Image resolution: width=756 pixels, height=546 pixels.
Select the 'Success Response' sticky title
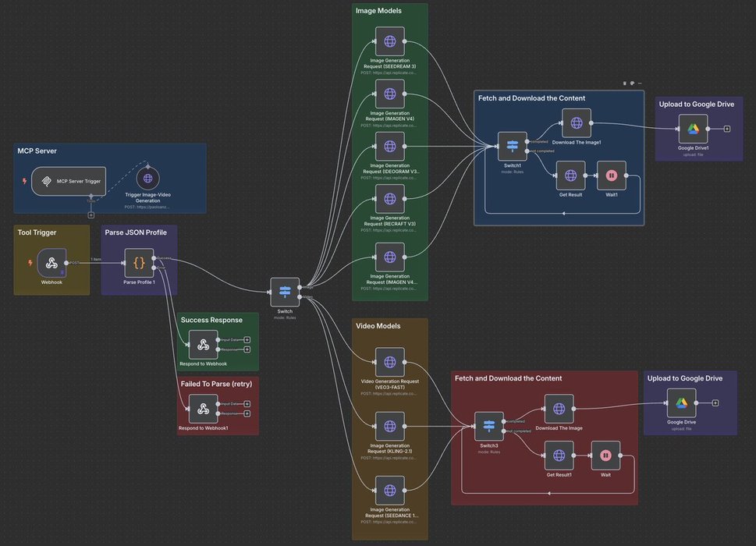click(211, 320)
